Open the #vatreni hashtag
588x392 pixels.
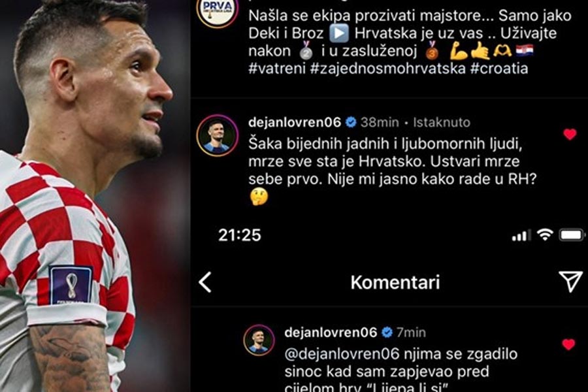click(x=277, y=68)
